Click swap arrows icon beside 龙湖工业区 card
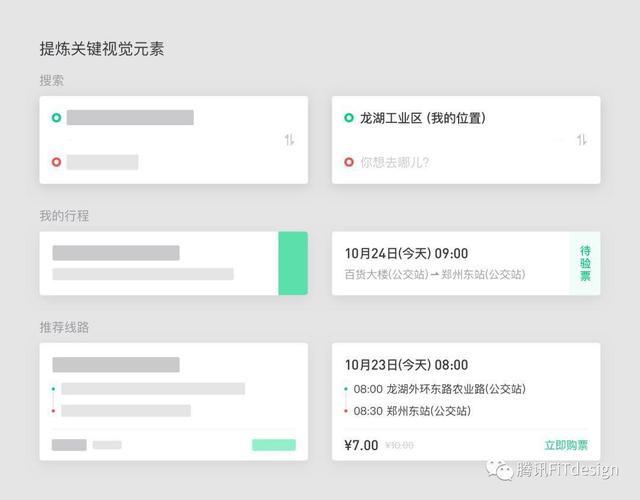Screen dimensions: 640x500 pyautogui.click(x=582, y=140)
